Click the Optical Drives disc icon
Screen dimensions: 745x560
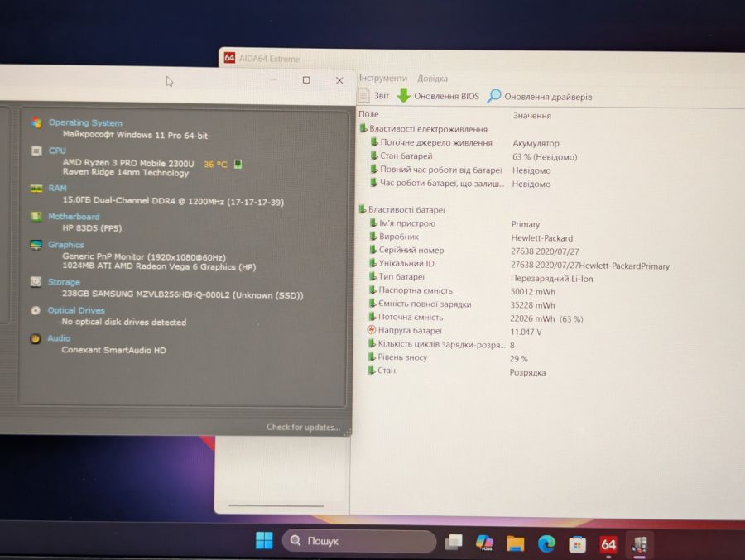tap(36, 310)
